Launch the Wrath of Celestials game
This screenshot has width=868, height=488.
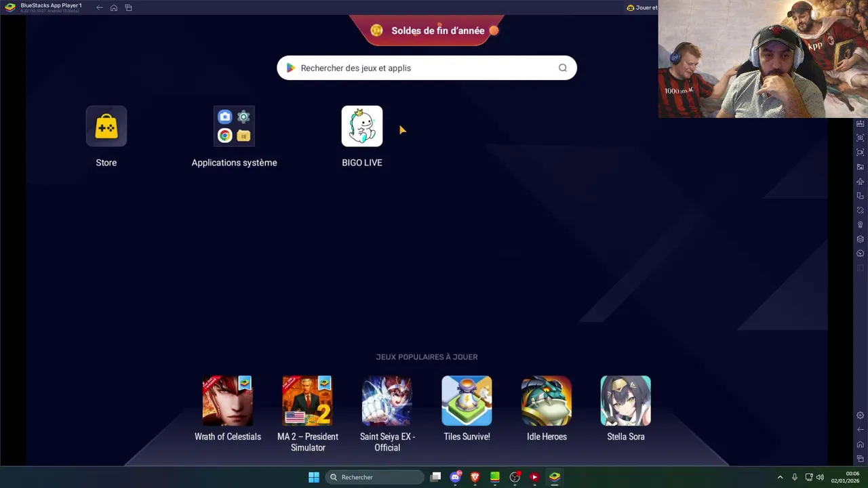228,401
